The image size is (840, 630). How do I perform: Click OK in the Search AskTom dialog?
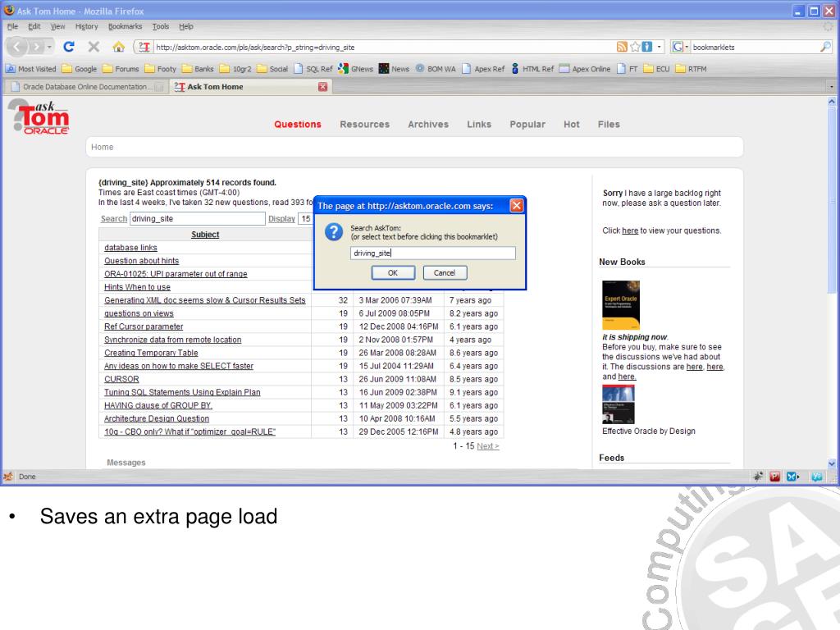point(393,272)
